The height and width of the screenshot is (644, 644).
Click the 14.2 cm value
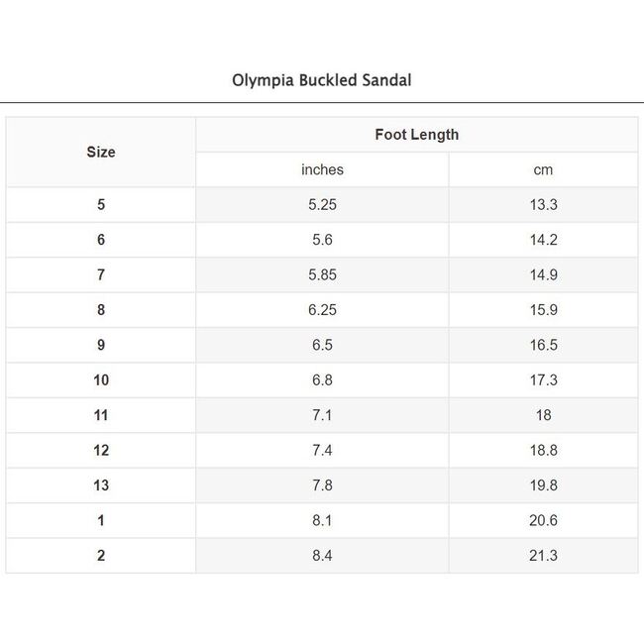click(x=543, y=240)
